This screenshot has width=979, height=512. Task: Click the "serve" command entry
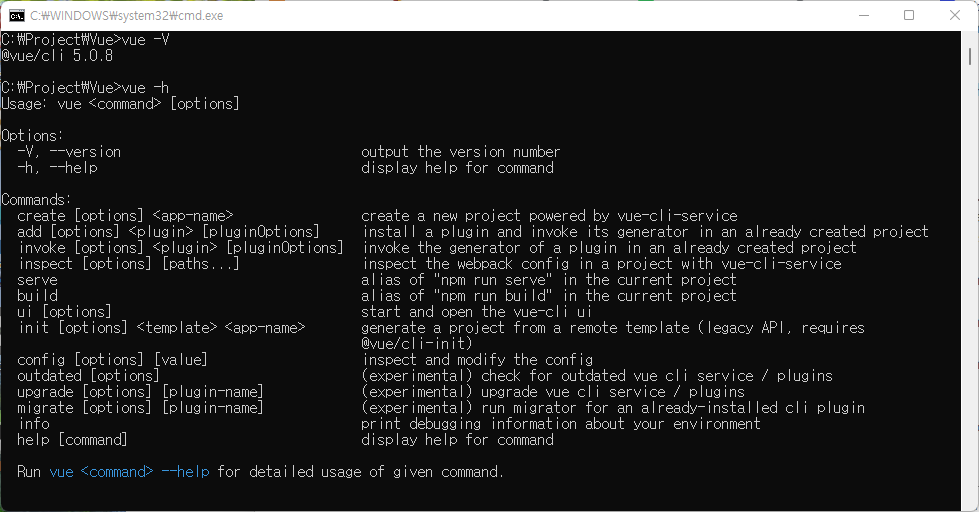pos(37,279)
